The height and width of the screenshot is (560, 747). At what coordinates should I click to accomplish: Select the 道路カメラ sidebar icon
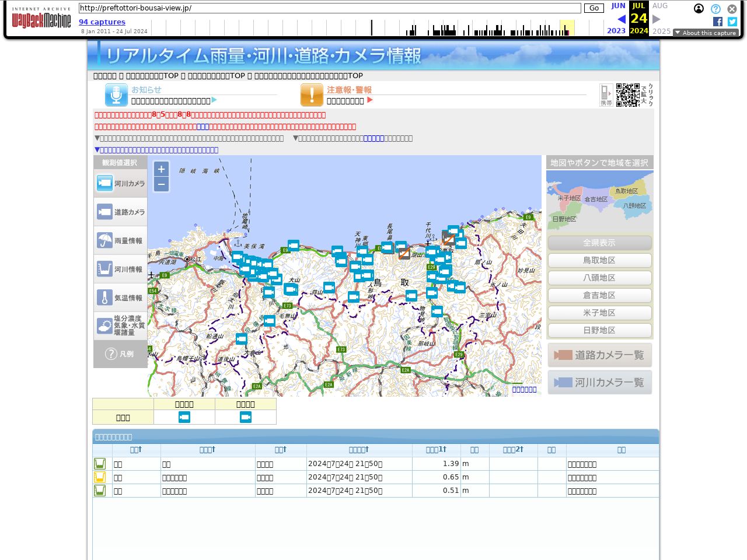(104, 212)
